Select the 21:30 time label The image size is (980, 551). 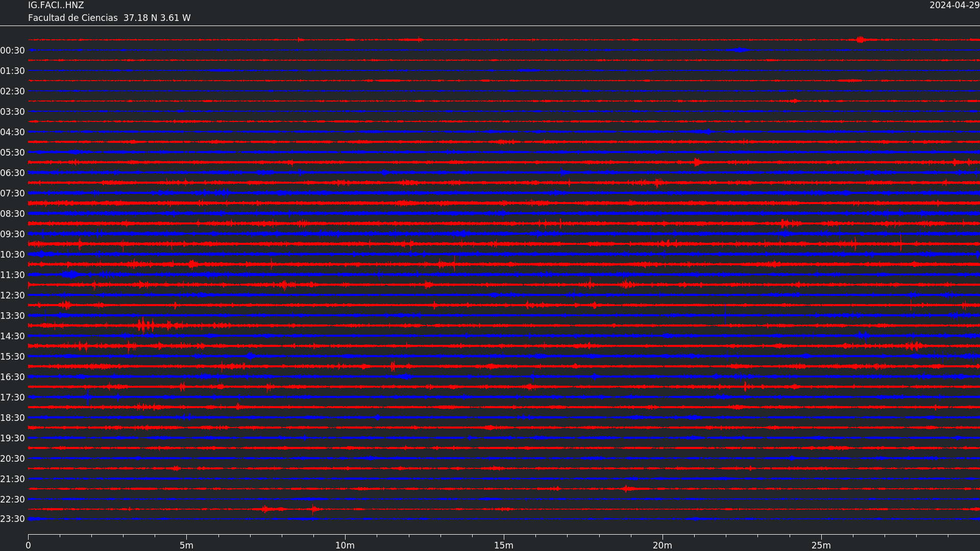(13, 479)
